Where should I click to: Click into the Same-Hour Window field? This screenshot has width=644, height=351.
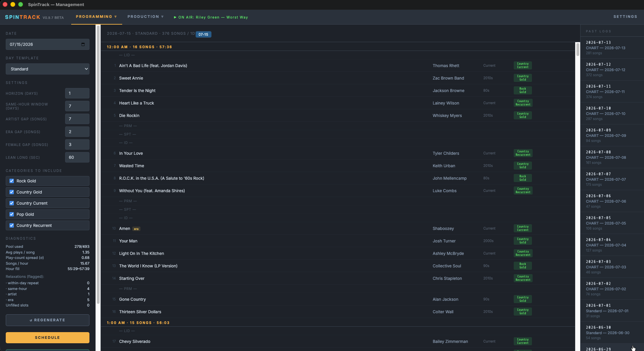coord(77,106)
